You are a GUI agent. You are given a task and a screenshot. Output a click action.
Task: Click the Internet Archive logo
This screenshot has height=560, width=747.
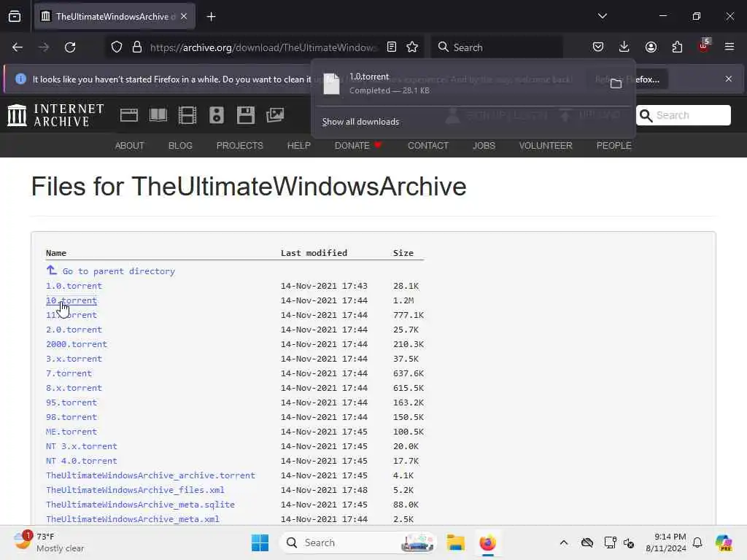pos(55,115)
